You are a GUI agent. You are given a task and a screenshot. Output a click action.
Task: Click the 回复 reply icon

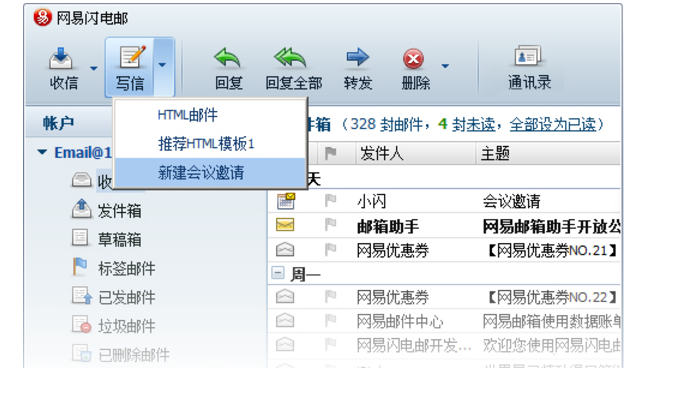[x=227, y=58]
